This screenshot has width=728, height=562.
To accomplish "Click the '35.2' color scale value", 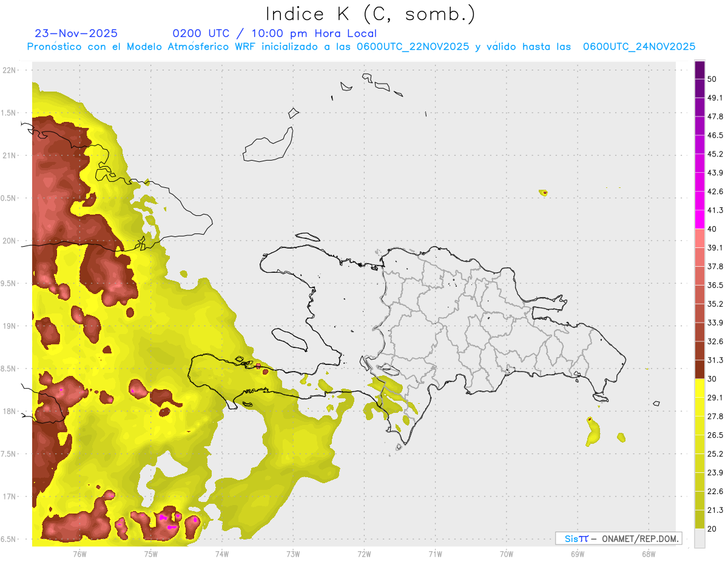I will click(x=715, y=304).
